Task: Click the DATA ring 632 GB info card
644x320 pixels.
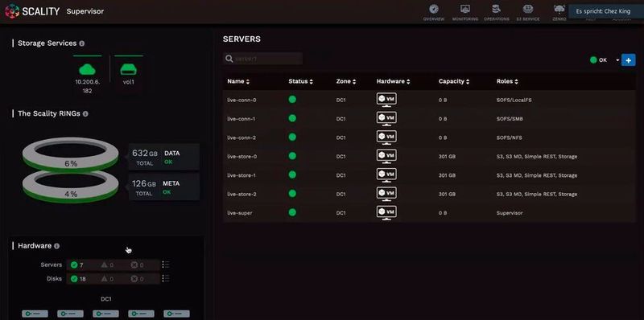Action: point(164,157)
